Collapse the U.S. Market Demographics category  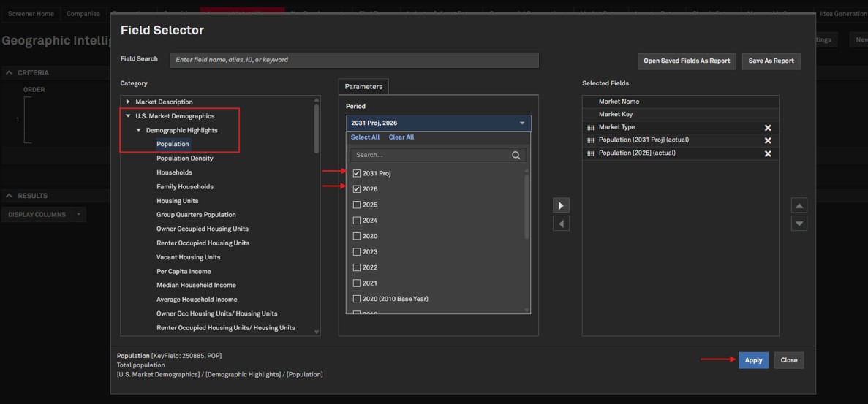(128, 116)
